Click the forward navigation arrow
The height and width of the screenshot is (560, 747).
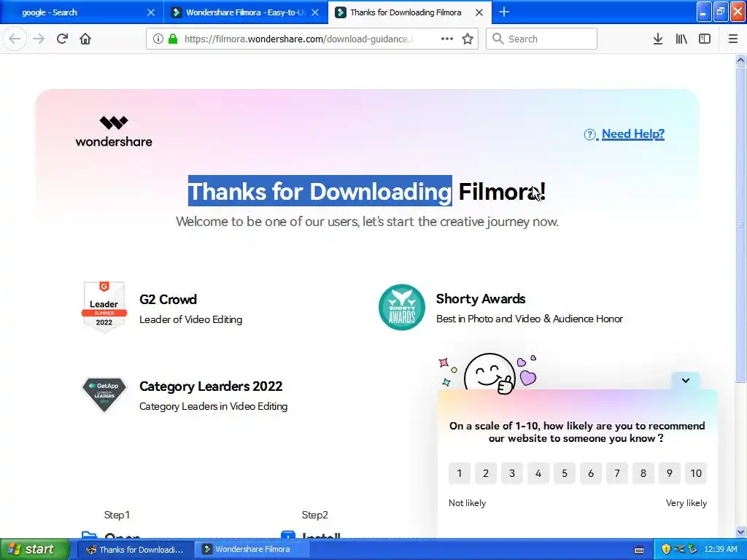[x=39, y=39]
